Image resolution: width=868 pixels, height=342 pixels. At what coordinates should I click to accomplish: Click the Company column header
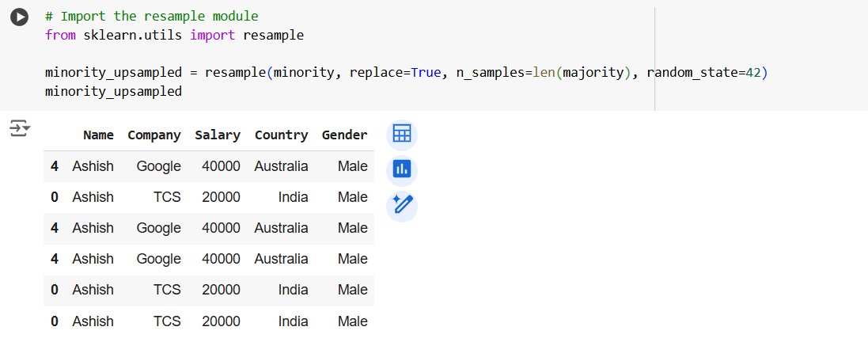coord(154,135)
